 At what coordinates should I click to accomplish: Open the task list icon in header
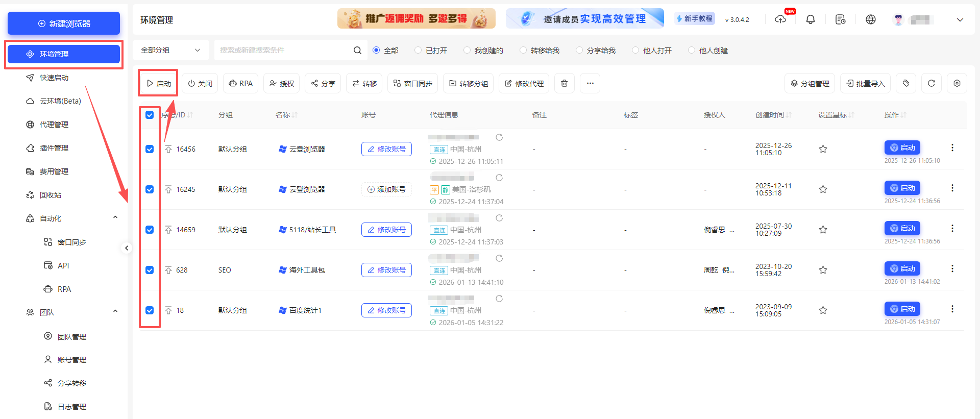click(x=840, y=19)
